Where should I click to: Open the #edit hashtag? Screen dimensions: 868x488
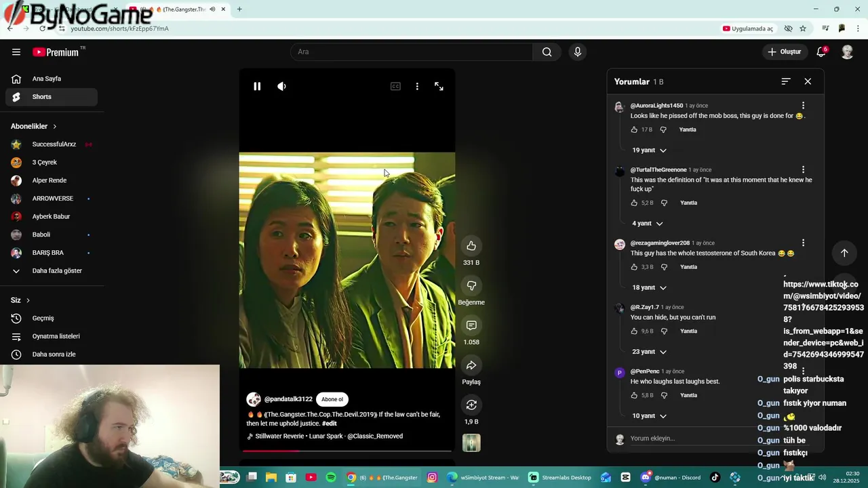330,424
